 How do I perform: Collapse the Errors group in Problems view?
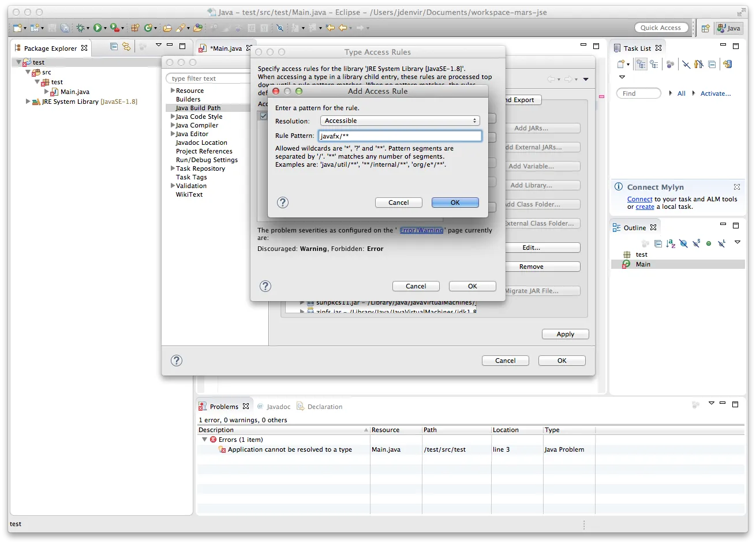click(204, 440)
